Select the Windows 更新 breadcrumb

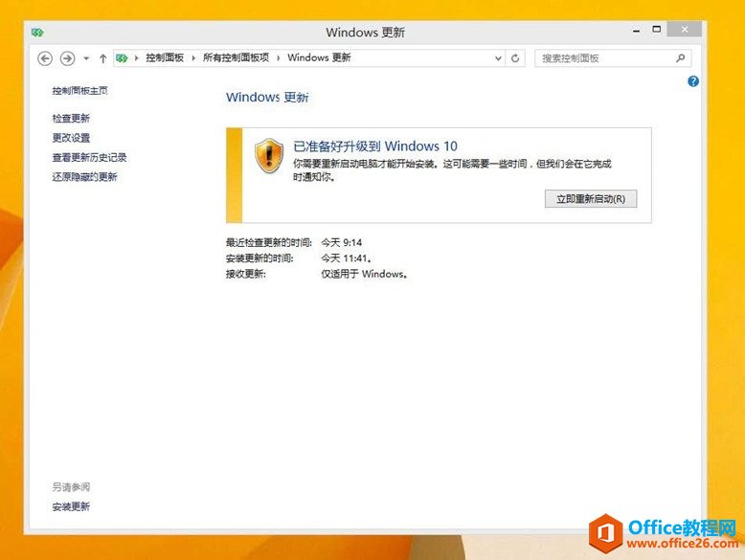tap(319, 57)
